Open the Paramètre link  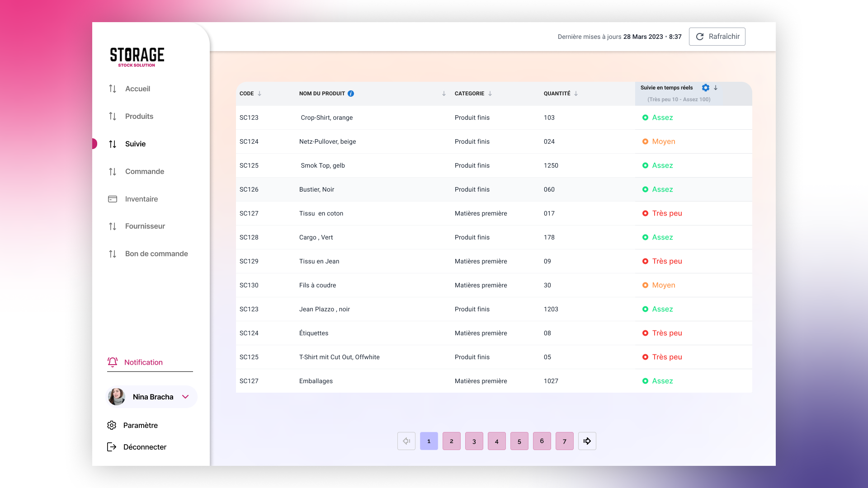tap(141, 425)
